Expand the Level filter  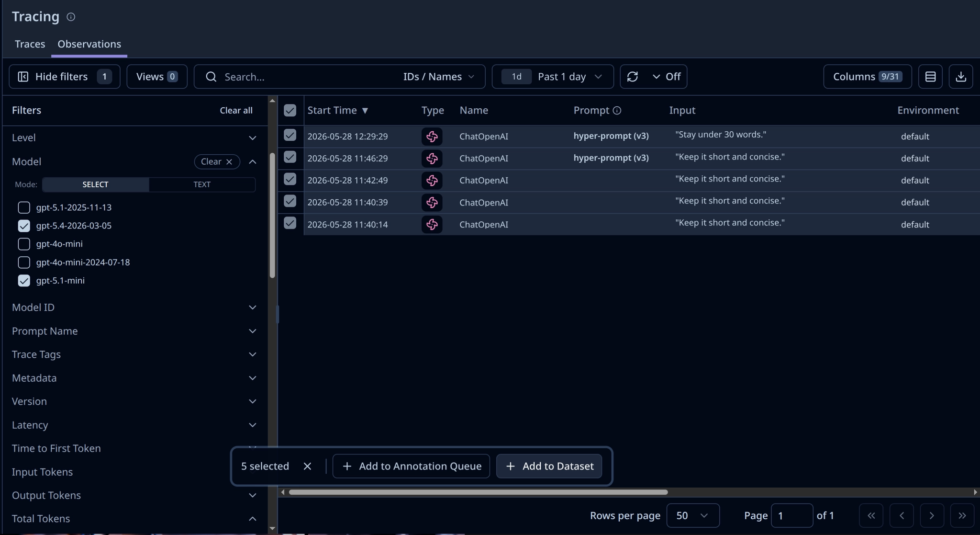pyautogui.click(x=252, y=138)
